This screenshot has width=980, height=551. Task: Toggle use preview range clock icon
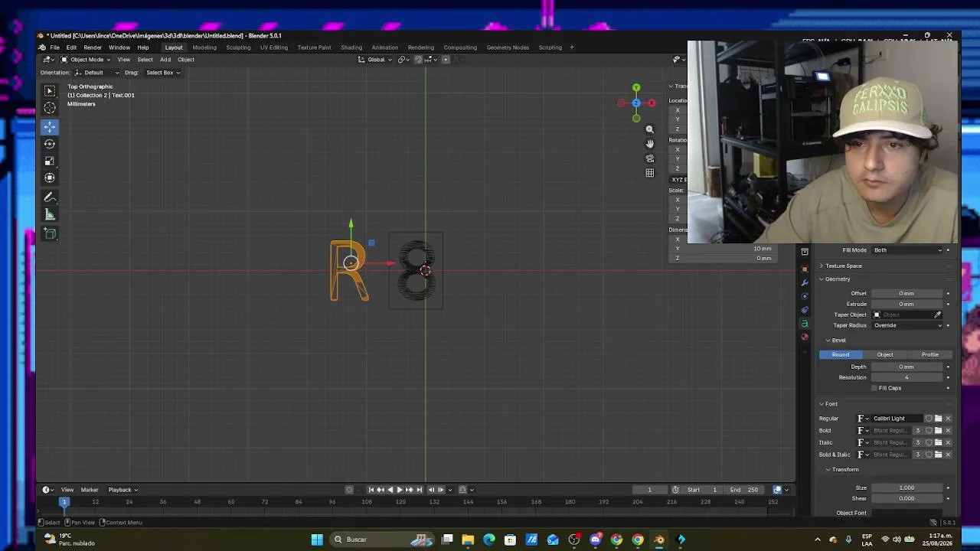pos(675,490)
